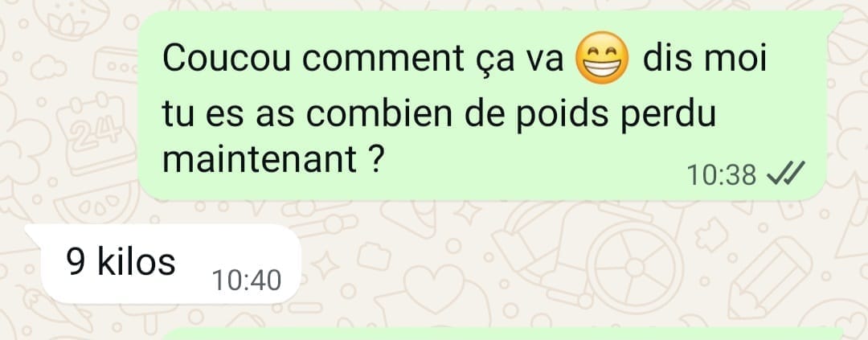Screen dimensions: 868x340
Task: Click the steering wheel doodle in the wallpaper
Action: [x=635, y=268]
